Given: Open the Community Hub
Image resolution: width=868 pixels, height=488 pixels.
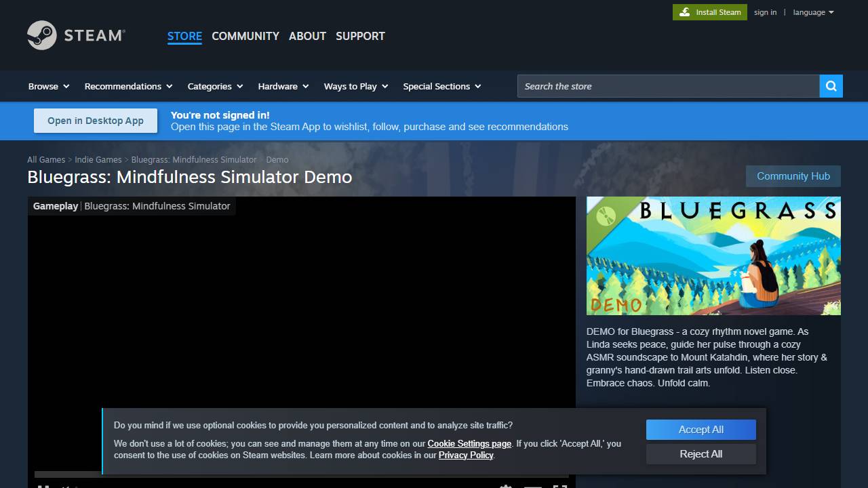Looking at the screenshot, I should click(793, 176).
